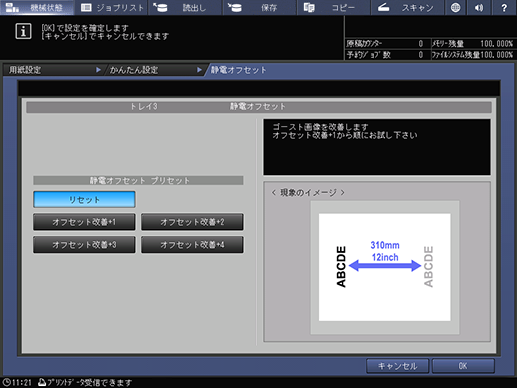Viewport: 517px width, 388px height.
Task: Click the information icon in message area
Action: (23, 32)
